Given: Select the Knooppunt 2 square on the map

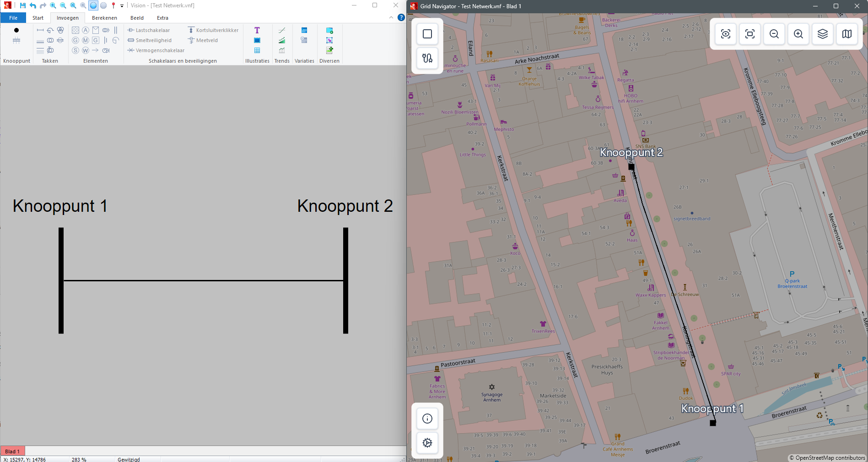Looking at the screenshot, I should point(631,167).
